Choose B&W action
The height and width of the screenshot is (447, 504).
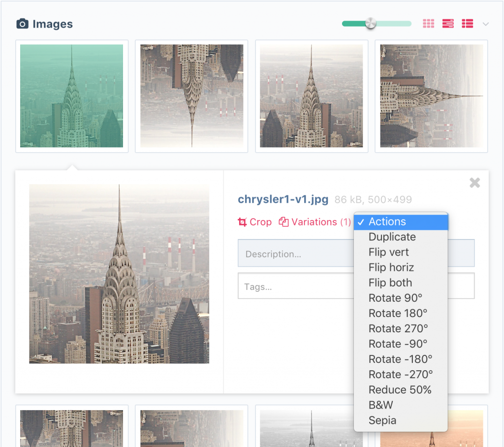coord(401,405)
